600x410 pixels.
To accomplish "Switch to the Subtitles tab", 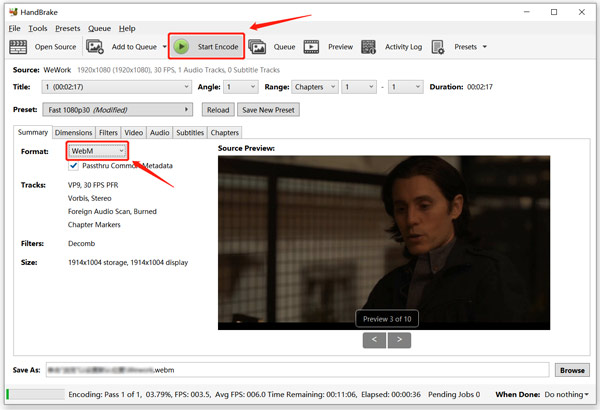I will [x=190, y=132].
